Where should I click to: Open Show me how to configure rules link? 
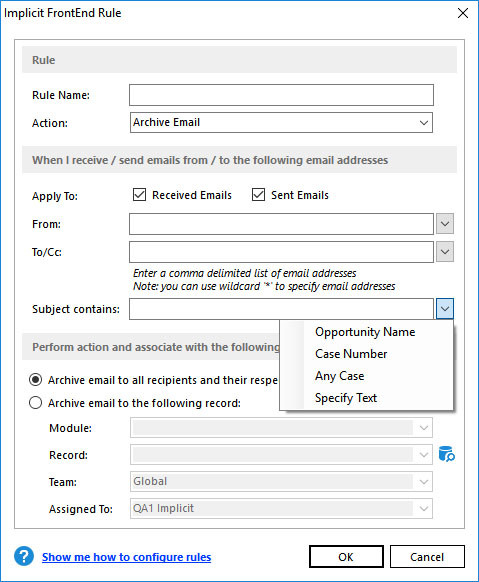(x=127, y=557)
